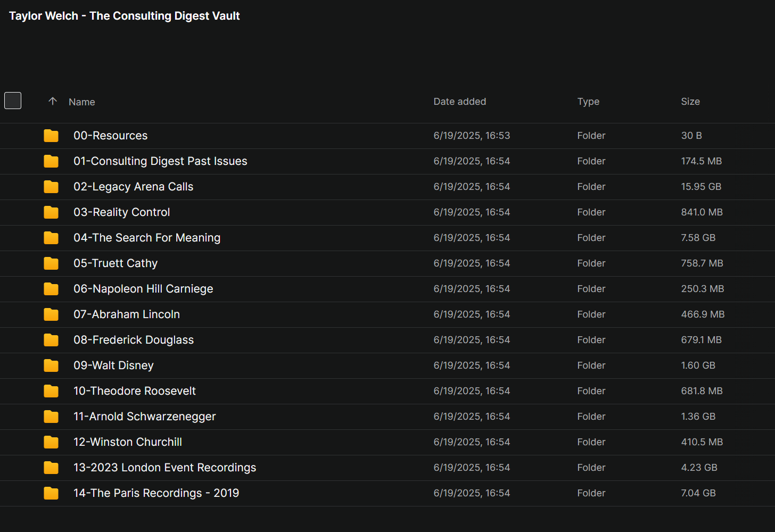The image size is (775, 532).
Task: Open 13-2023 London Event Recordings folder
Action: pyautogui.click(x=165, y=468)
